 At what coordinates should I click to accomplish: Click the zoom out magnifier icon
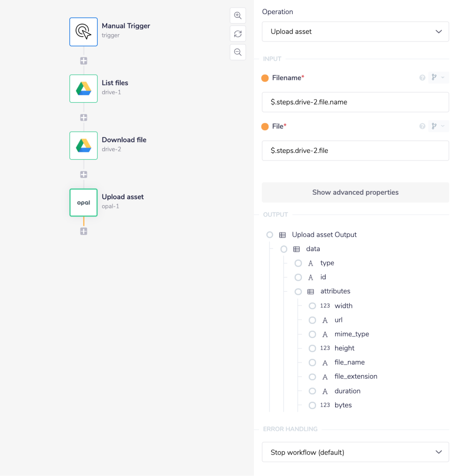pyautogui.click(x=238, y=52)
